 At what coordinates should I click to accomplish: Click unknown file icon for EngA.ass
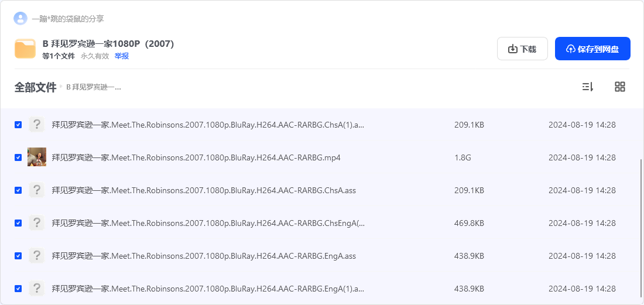36,256
